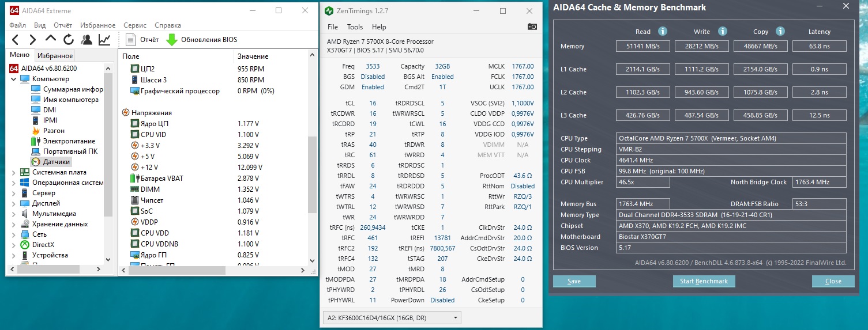868x330 pixels.
Task: Click the CPU Multiplier 46.5x field
Action: pyautogui.click(x=643, y=182)
